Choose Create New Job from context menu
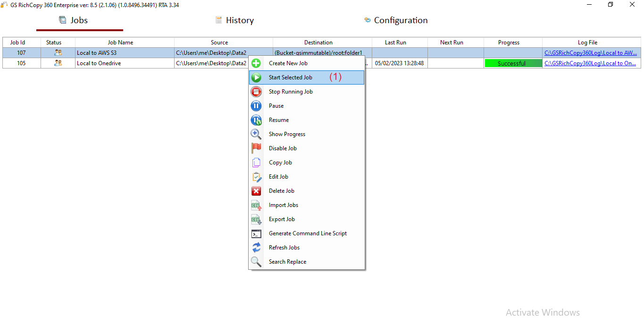 tap(307, 63)
